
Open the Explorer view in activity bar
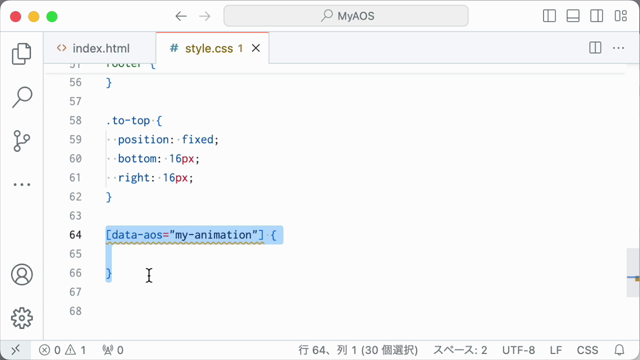[x=22, y=53]
